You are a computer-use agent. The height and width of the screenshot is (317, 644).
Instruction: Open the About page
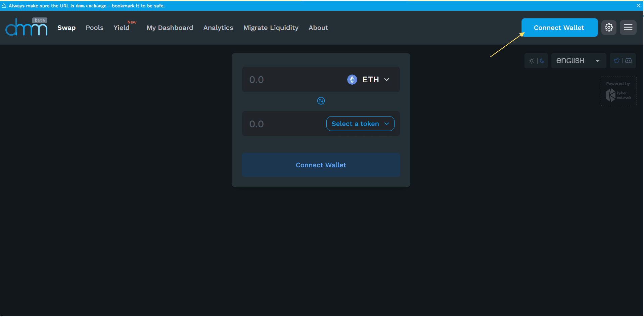point(318,28)
